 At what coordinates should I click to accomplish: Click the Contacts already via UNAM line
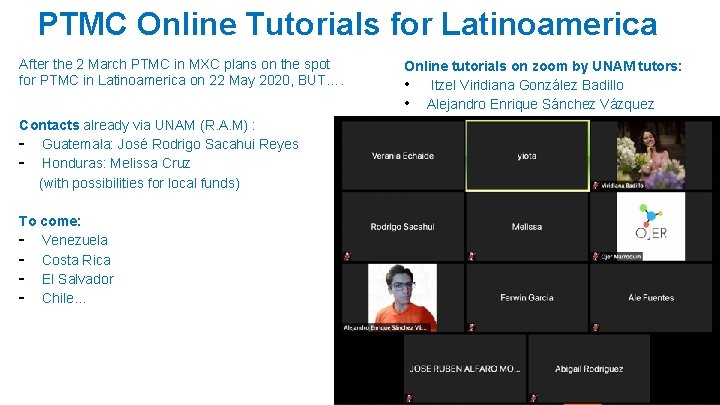click(x=137, y=125)
